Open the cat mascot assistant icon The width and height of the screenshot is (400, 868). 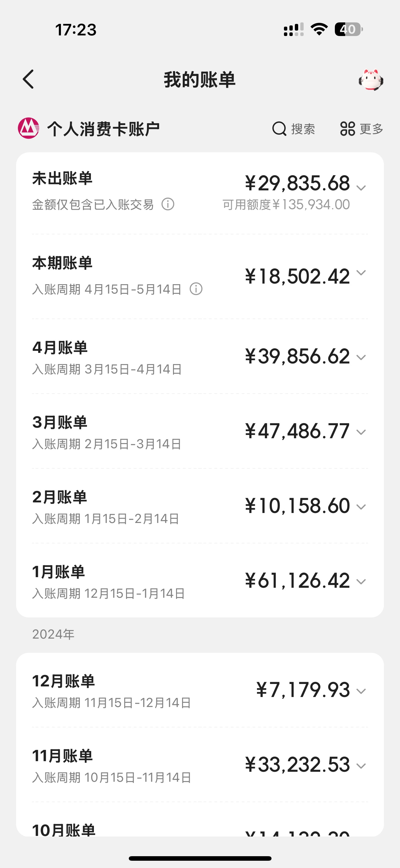(x=371, y=80)
